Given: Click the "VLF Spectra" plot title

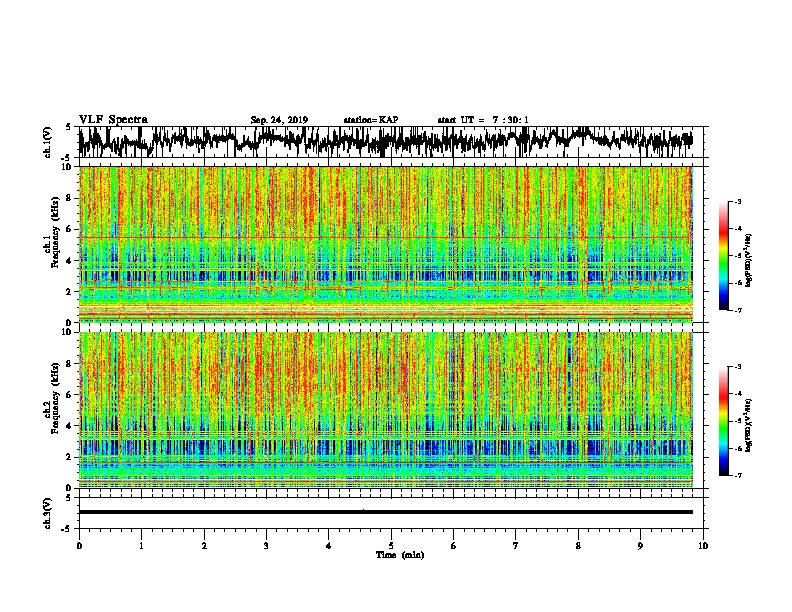Looking at the screenshot, I should (113, 120).
